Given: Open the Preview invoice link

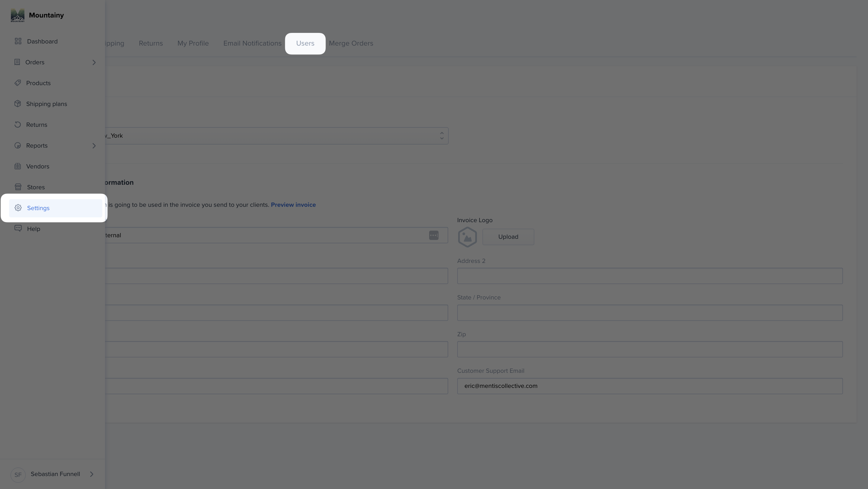Looking at the screenshot, I should tap(293, 205).
